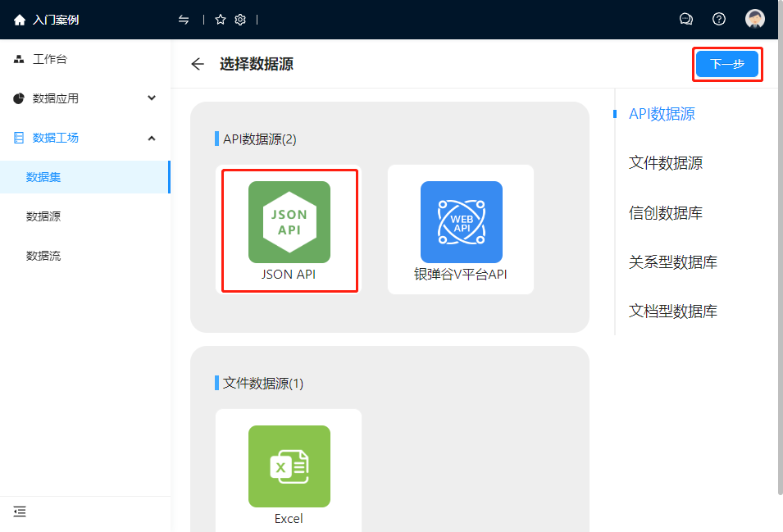Open 工作台 in the sidebar
The width and height of the screenshot is (783, 532).
(49, 59)
